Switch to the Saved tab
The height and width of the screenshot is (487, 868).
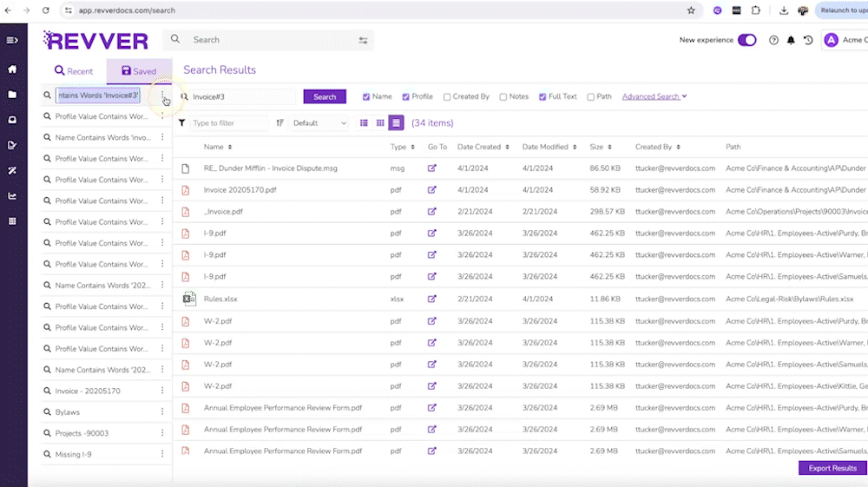pos(139,71)
